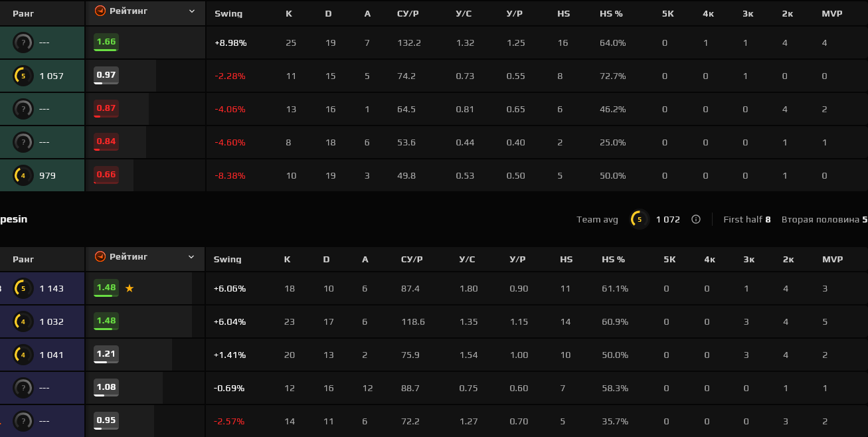Click the Ранг header in the bottom table

pyautogui.click(x=23, y=260)
